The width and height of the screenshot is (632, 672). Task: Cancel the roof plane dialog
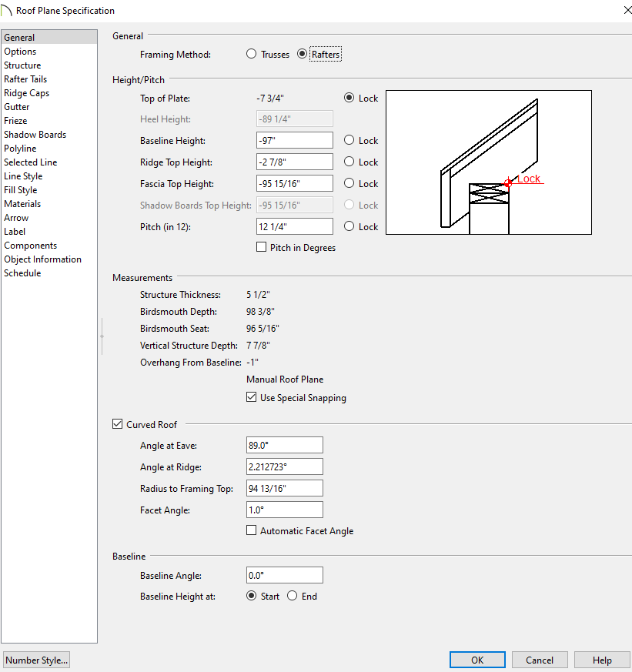coord(539,660)
